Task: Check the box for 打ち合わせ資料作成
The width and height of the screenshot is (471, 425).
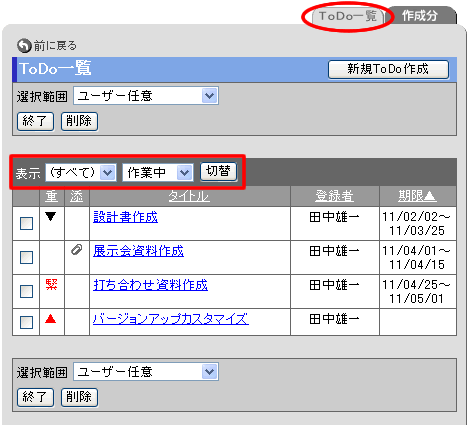Action: 26,291
